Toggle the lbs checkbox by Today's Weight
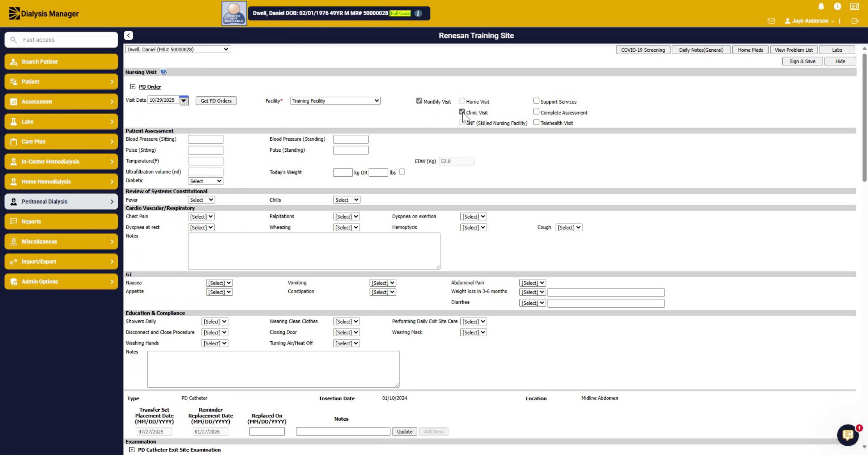This screenshot has width=868, height=455. [x=402, y=172]
